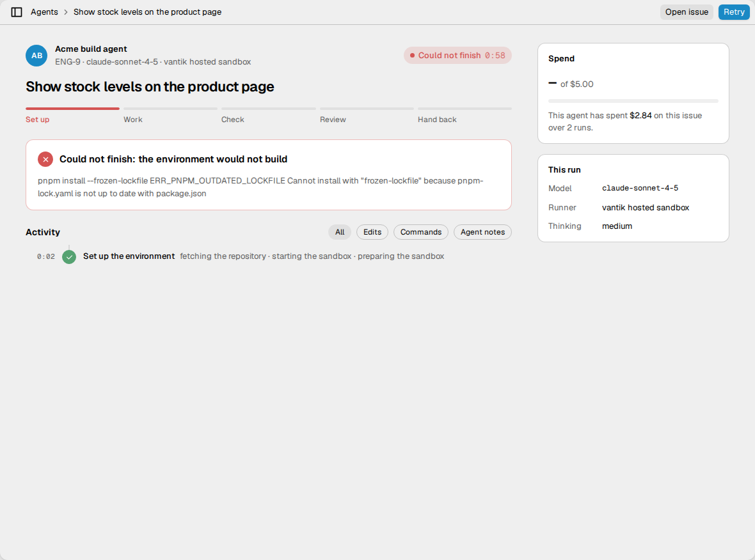The width and height of the screenshot is (755, 560).
Task: Click the AB agent avatar
Action: [36, 56]
